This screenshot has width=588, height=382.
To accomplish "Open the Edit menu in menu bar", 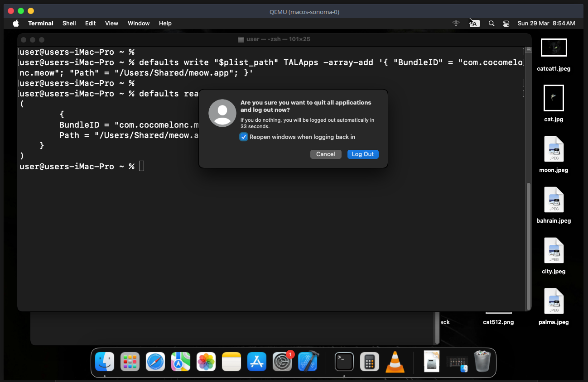I will click(x=90, y=24).
